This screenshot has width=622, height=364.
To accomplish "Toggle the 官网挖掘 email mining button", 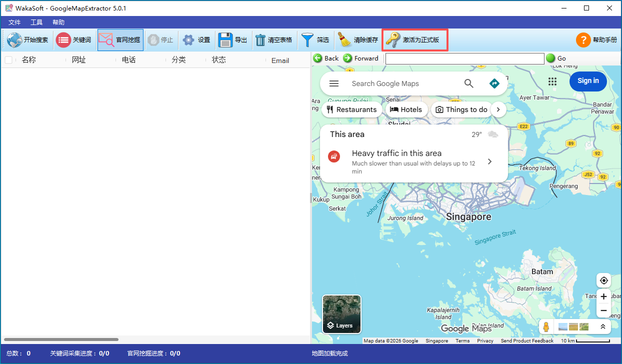I will (120, 40).
